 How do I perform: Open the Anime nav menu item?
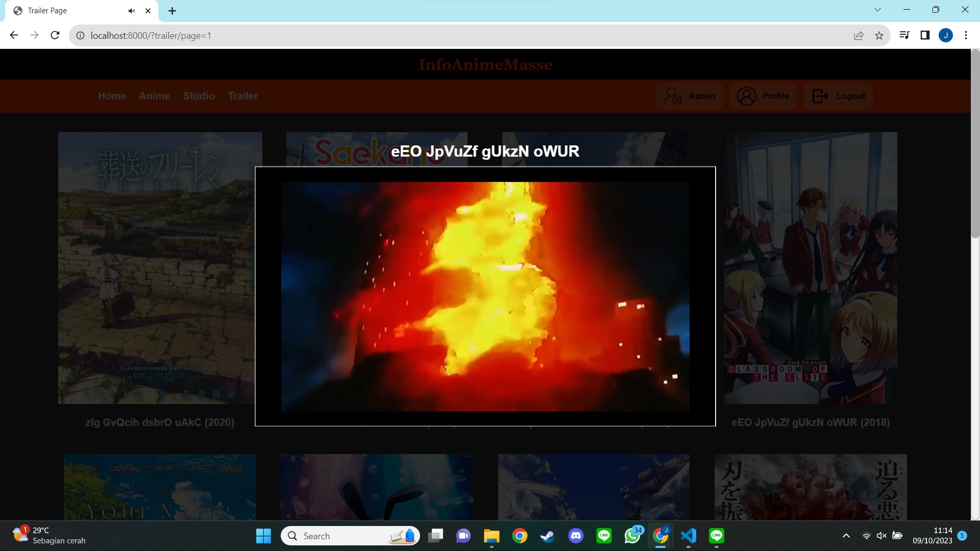point(154,96)
